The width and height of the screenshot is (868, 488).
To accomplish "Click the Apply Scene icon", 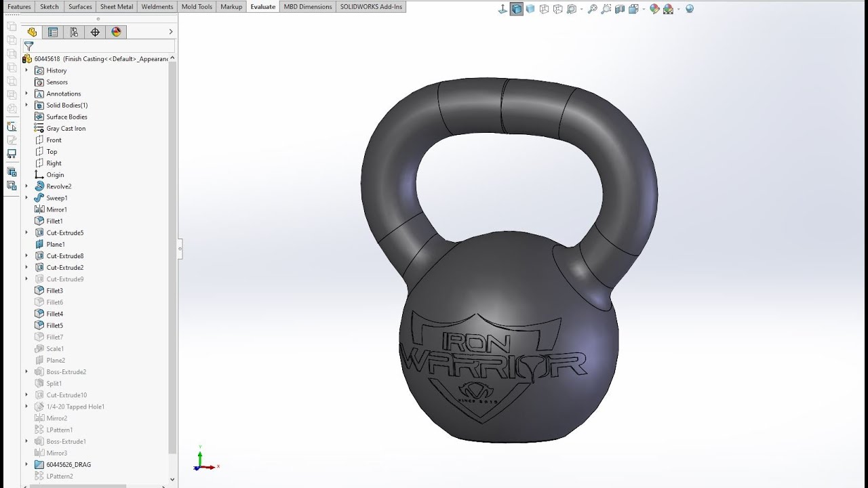I will [668, 9].
